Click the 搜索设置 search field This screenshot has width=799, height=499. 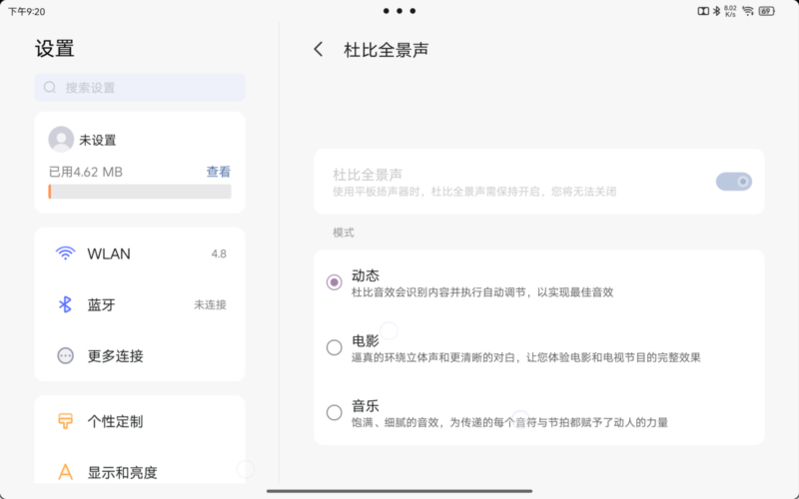pyautogui.click(x=140, y=88)
